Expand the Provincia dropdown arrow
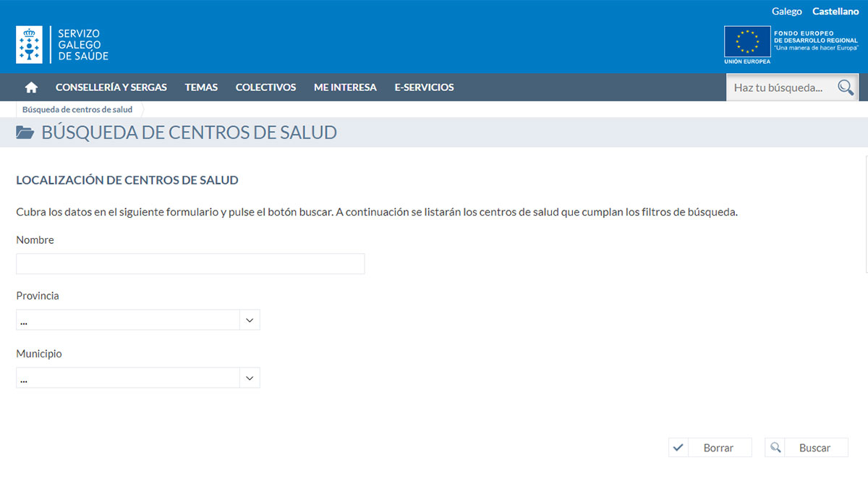868x497 pixels. [250, 320]
